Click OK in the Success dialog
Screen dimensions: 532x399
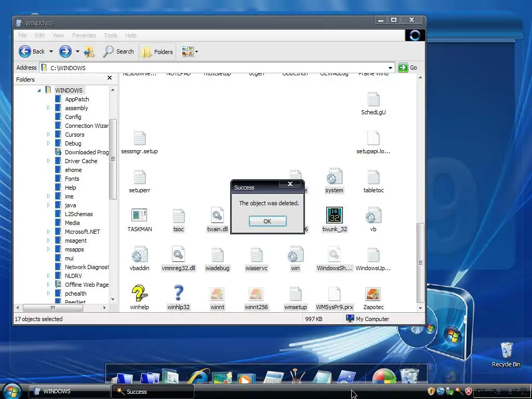268,221
